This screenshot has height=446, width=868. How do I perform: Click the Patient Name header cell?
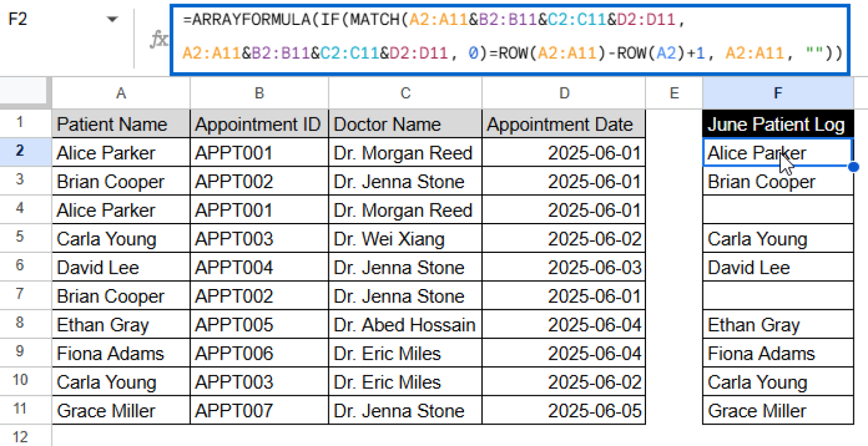coord(120,124)
